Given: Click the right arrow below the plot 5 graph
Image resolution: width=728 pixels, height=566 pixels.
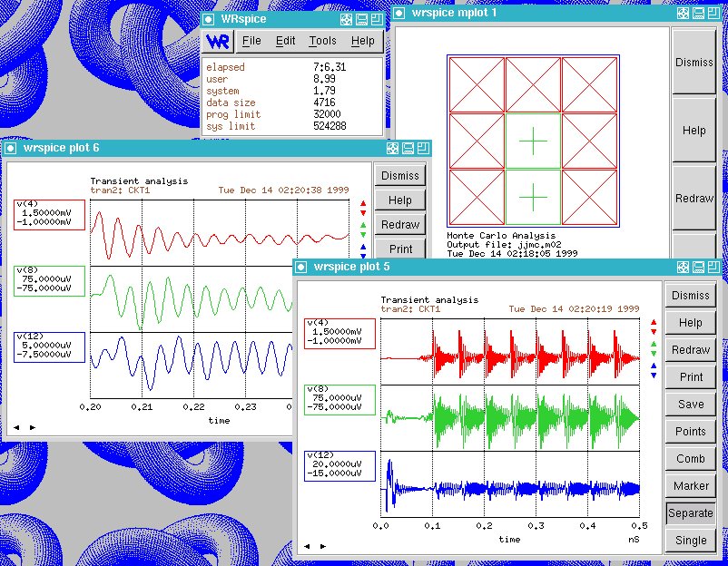Looking at the screenshot, I should tap(323, 546).
